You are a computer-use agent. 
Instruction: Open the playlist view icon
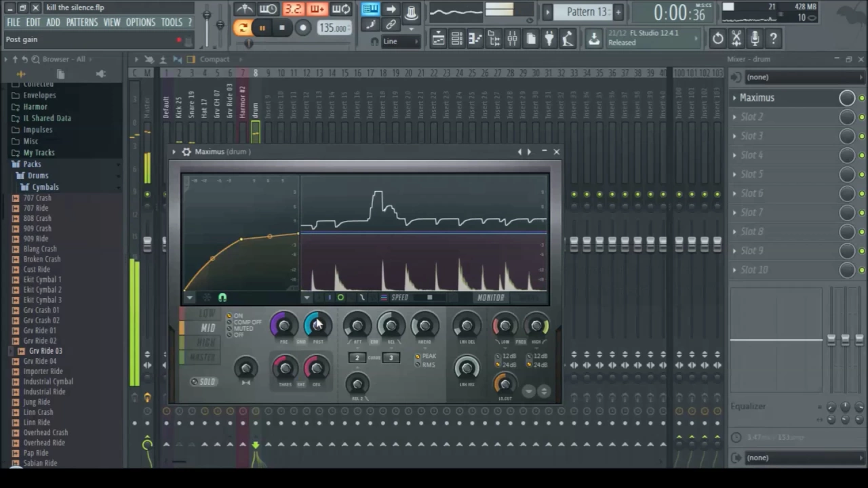click(438, 39)
